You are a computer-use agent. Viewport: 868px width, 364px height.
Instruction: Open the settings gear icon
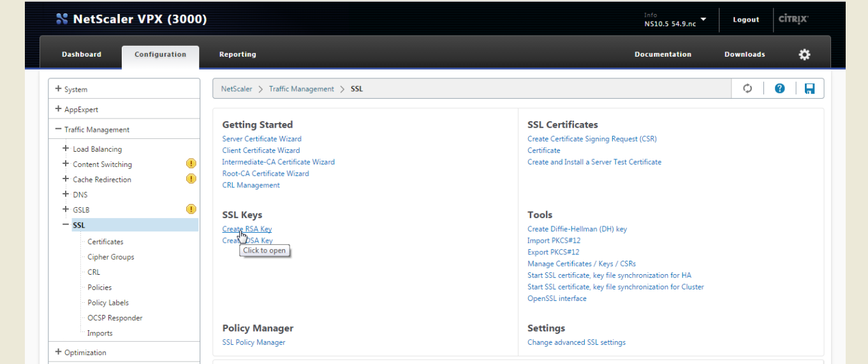pyautogui.click(x=804, y=54)
